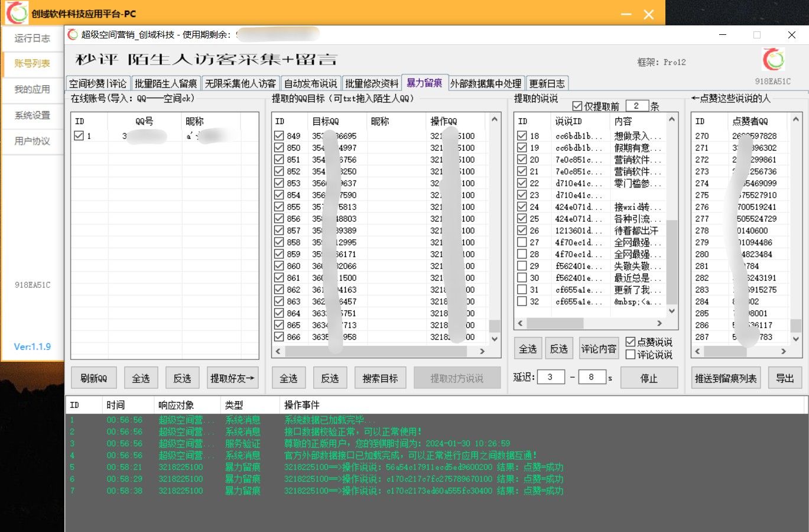Screen dimensions: 809x532
Task: Click the red circular logo under 框架 Pro12
Action: [x=774, y=60]
